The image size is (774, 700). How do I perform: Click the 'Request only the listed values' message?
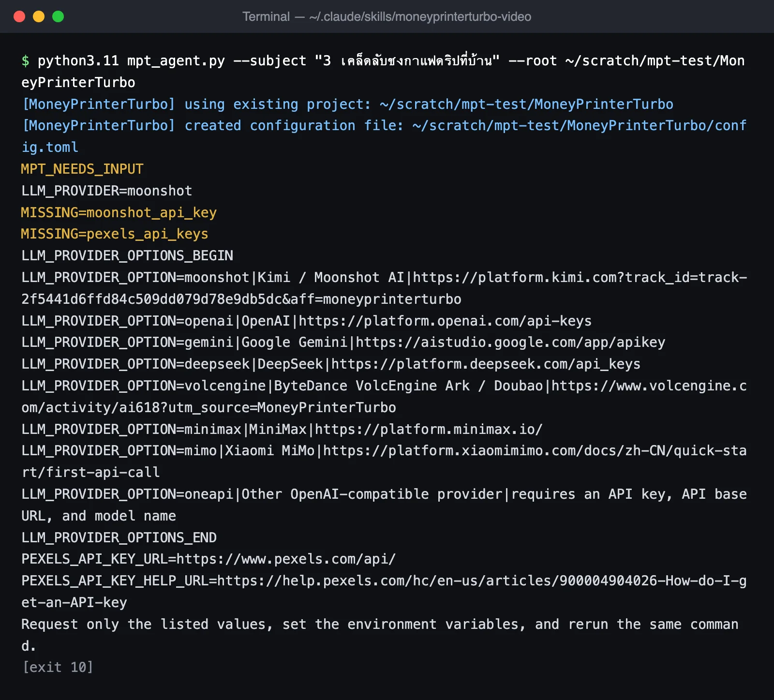(380, 635)
